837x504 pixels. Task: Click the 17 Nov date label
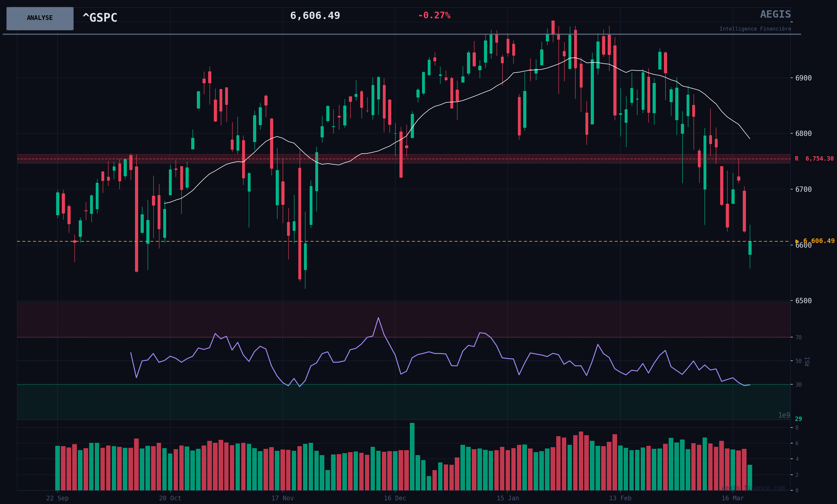[x=282, y=498]
